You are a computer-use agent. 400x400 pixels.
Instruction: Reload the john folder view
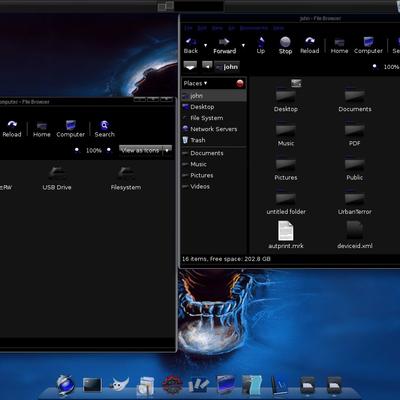tap(310, 46)
